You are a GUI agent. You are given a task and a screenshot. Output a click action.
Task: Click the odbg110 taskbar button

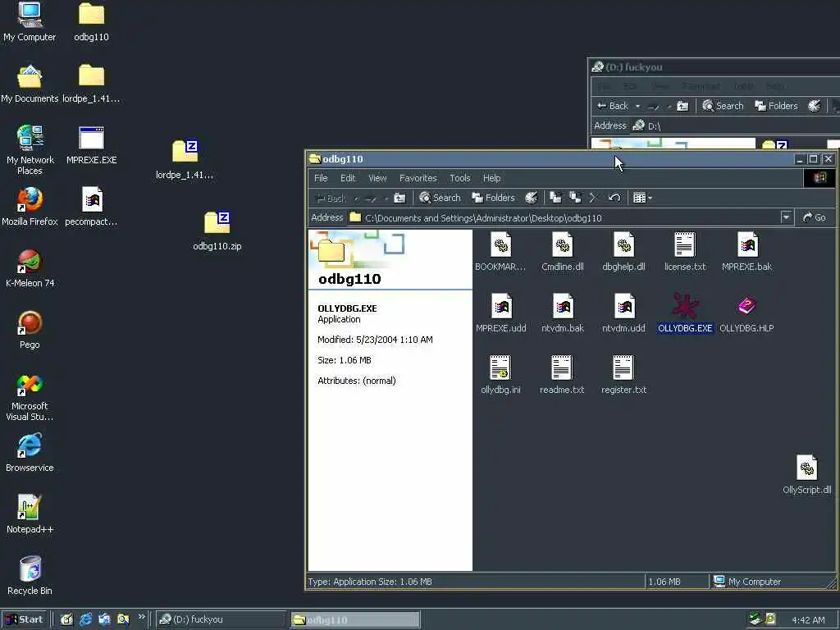tap(355, 619)
